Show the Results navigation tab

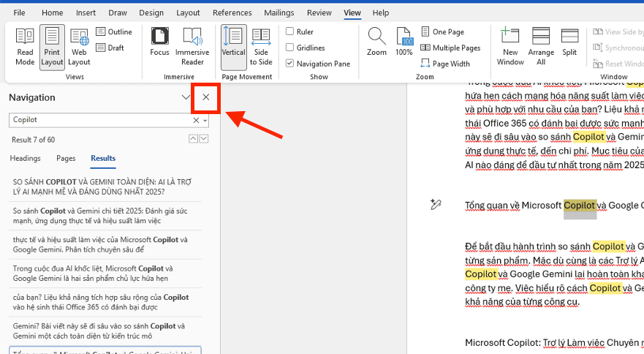click(103, 158)
